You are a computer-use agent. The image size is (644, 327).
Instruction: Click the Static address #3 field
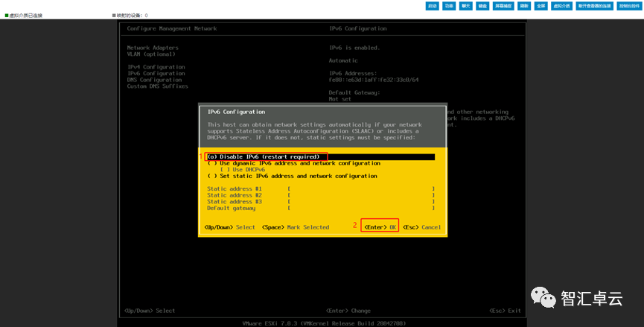(x=361, y=202)
